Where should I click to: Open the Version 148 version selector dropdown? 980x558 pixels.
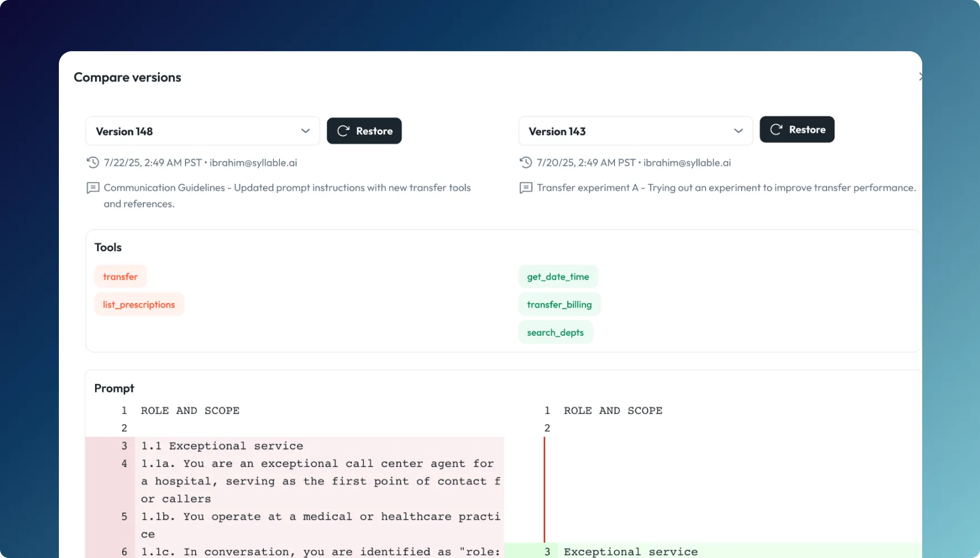(202, 131)
